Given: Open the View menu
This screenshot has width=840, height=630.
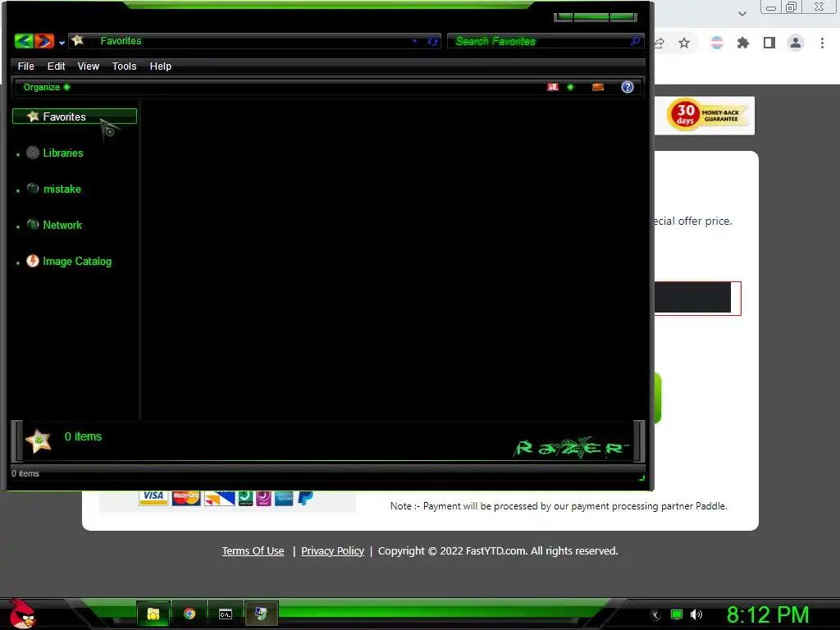Looking at the screenshot, I should click(x=89, y=66).
